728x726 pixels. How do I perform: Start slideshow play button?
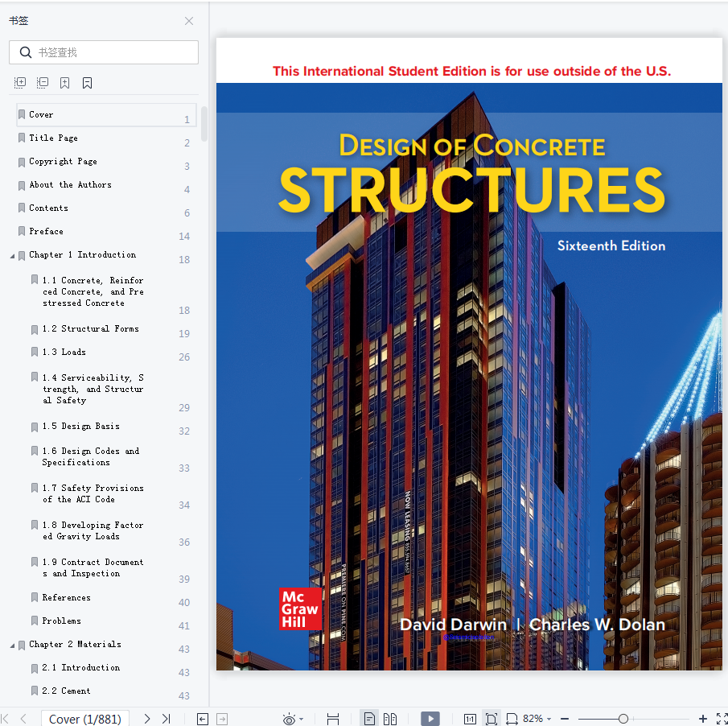click(x=430, y=719)
